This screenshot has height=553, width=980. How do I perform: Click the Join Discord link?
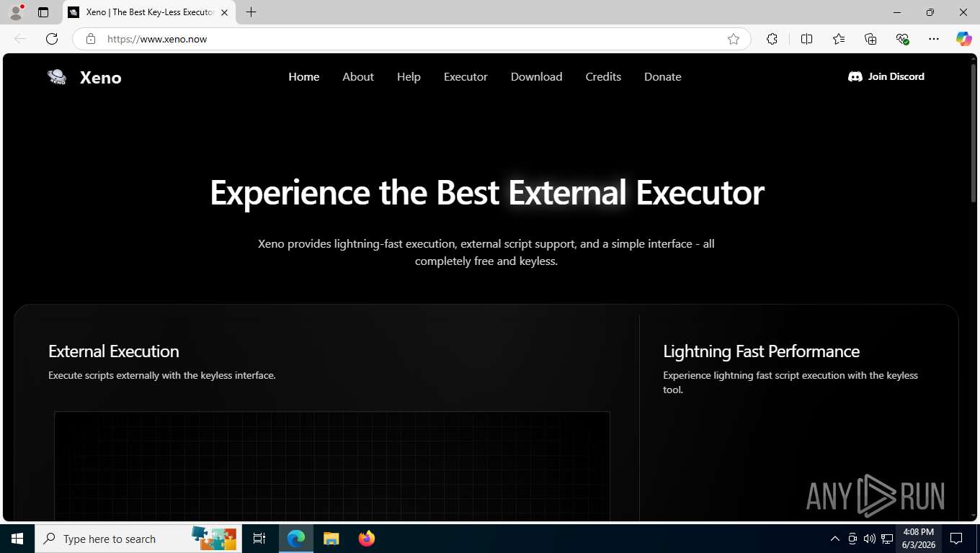(886, 76)
